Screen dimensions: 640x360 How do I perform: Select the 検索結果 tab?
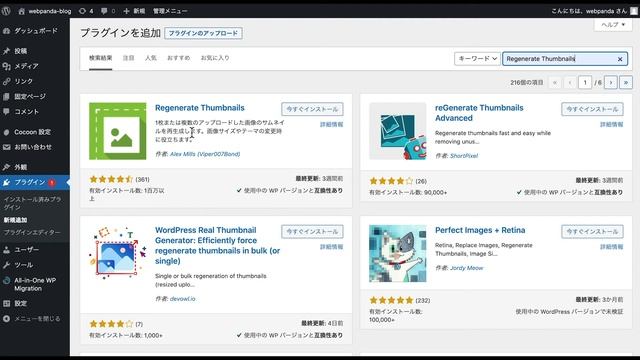pyautogui.click(x=100, y=58)
